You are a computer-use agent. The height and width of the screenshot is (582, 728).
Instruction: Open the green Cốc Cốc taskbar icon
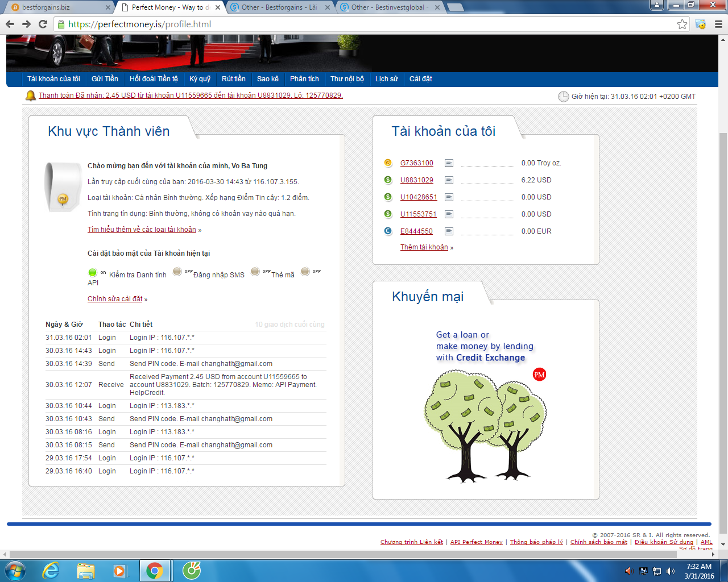click(192, 570)
